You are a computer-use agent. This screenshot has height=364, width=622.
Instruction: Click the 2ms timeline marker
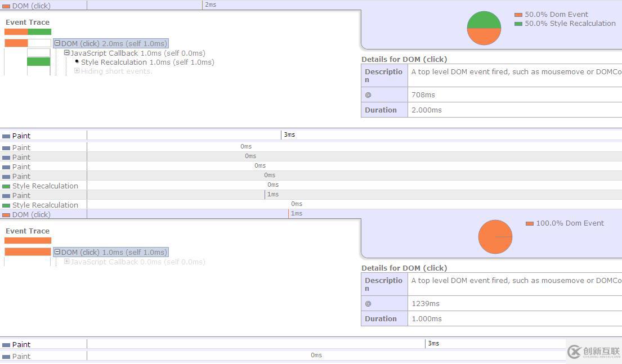click(211, 5)
